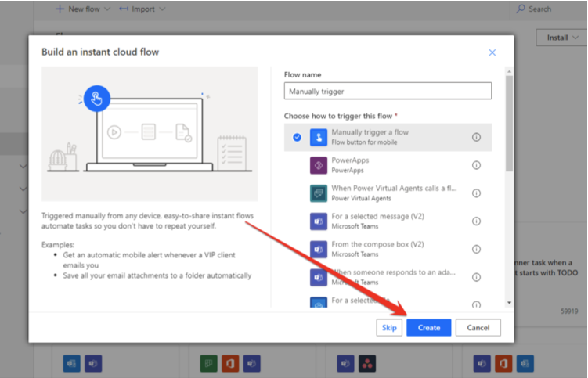
Task: Click the Manually trigger a flow icon
Action: point(319,137)
